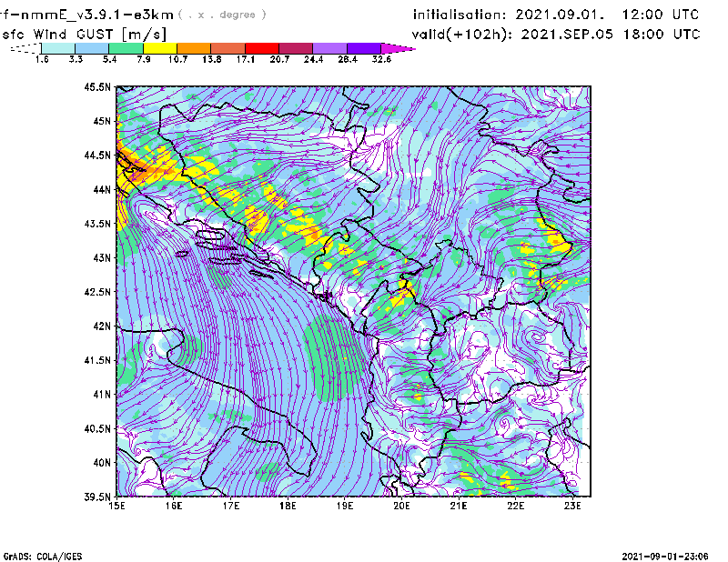Click the 18E longitude label
The width and height of the screenshot is (728, 562).
[x=288, y=506]
